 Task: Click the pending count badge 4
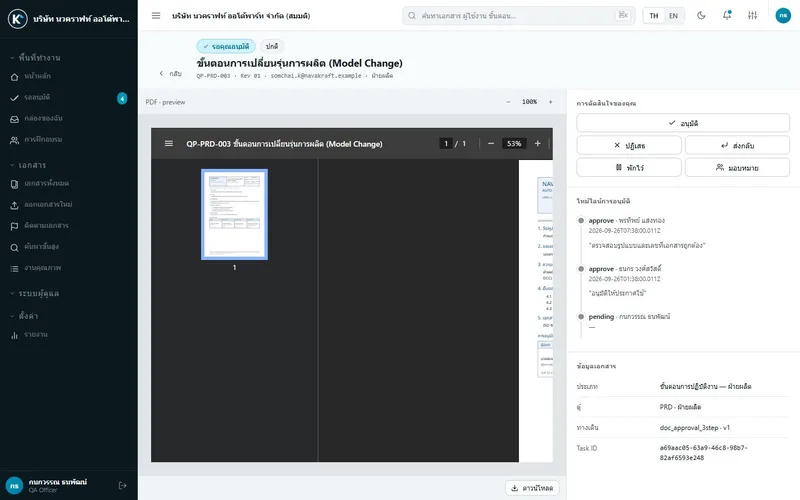click(122, 98)
